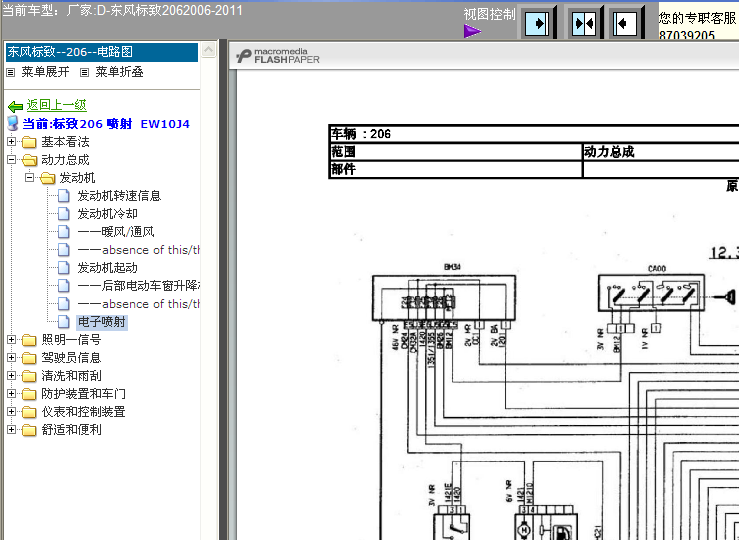Click 菜单展开 to expand menu
The image size is (739, 540).
45,72
